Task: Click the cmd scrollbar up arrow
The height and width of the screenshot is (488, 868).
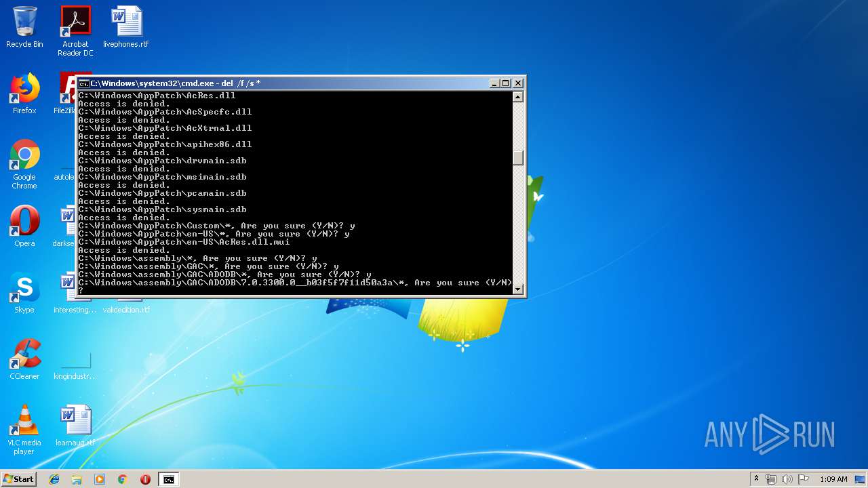Action: [518, 96]
